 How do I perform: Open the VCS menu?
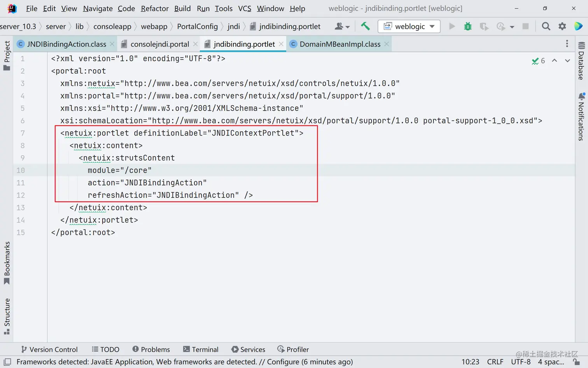click(x=245, y=8)
